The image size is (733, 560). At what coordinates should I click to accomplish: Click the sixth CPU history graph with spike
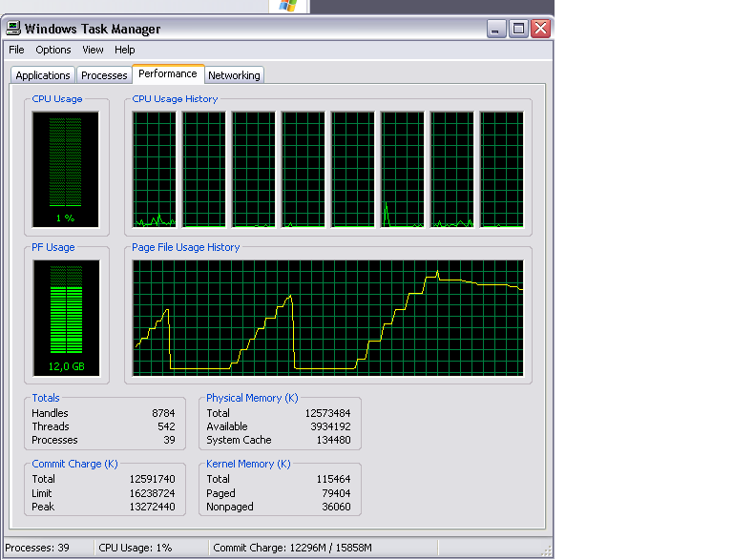pyautogui.click(x=402, y=170)
